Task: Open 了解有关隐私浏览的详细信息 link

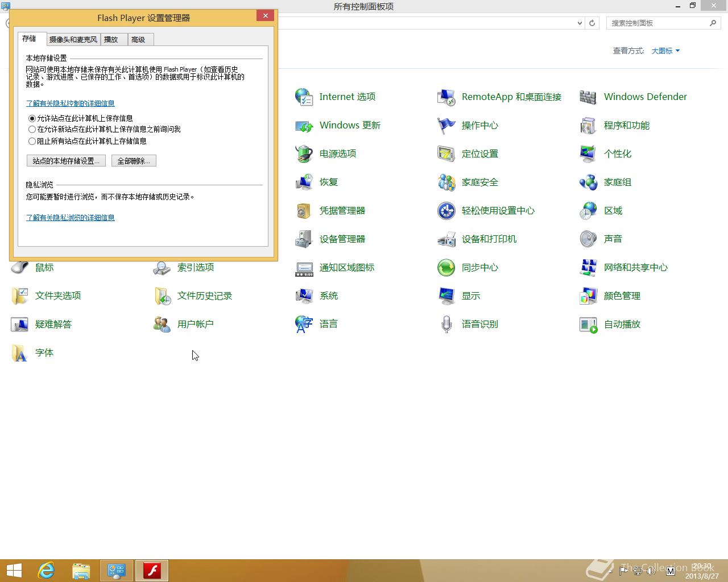Action: pyautogui.click(x=71, y=218)
